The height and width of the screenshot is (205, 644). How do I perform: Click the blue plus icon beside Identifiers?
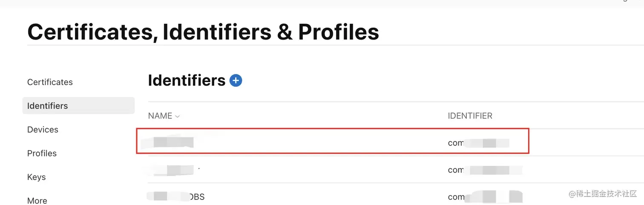pyautogui.click(x=236, y=80)
